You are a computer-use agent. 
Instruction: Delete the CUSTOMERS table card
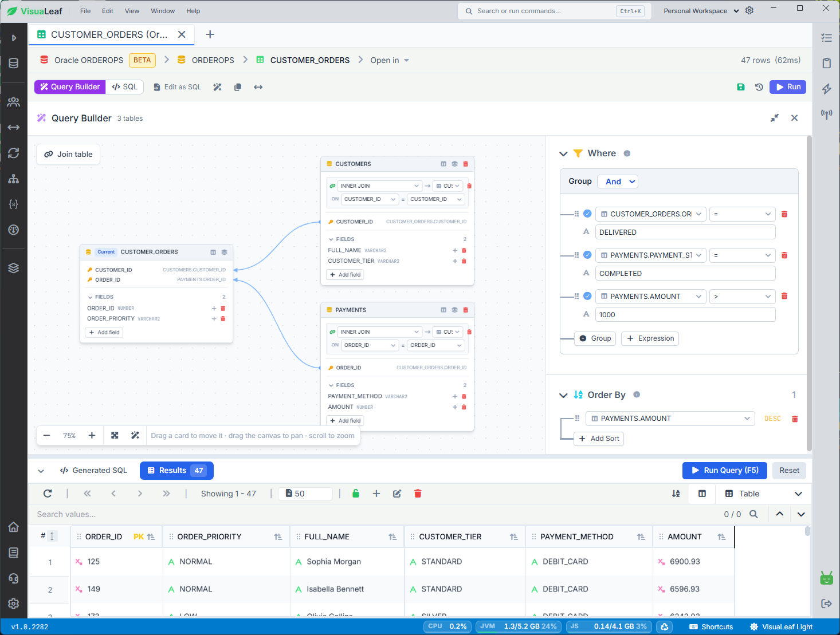[465, 164]
